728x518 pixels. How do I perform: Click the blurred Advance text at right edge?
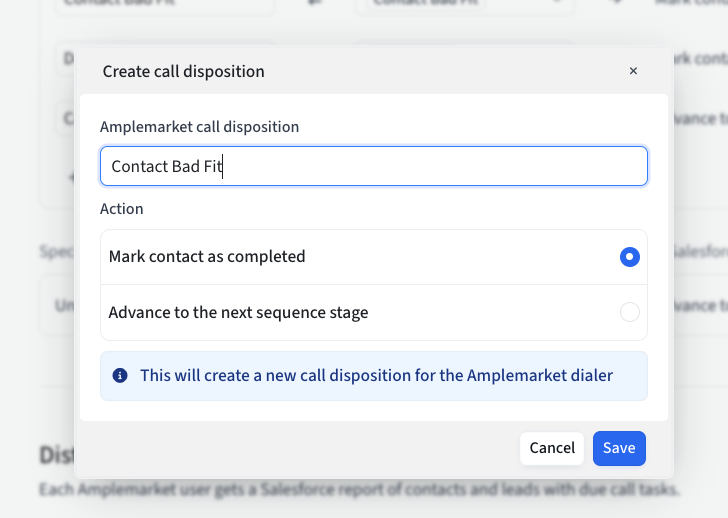point(699,118)
